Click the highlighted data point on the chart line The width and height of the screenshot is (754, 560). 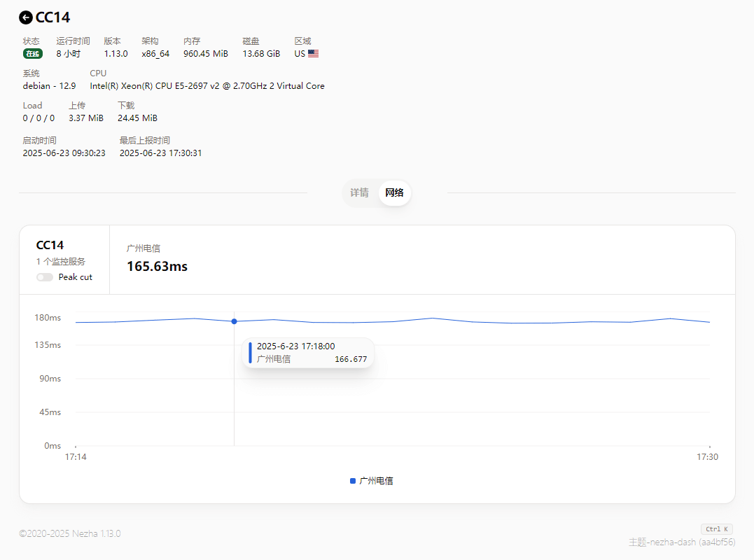click(x=234, y=321)
